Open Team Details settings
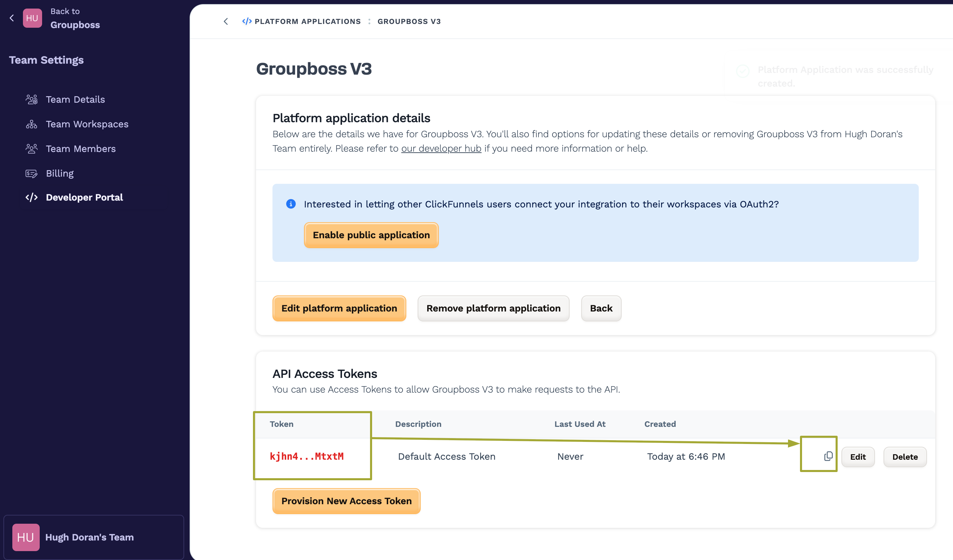 pyautogui.click(x=75, y=100)
